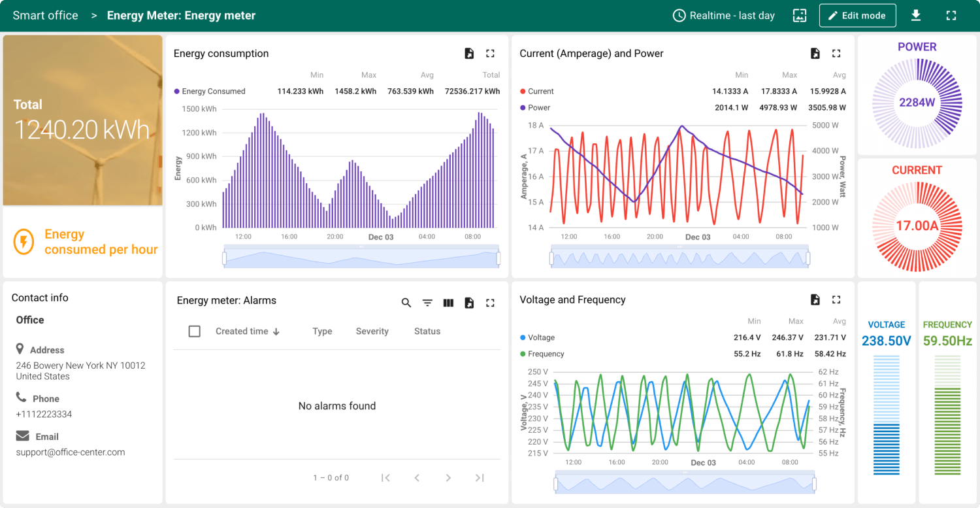The image size is (980, 508).
Task: Expand the Alarms widget to fullscreen
Action: point(490,303)
